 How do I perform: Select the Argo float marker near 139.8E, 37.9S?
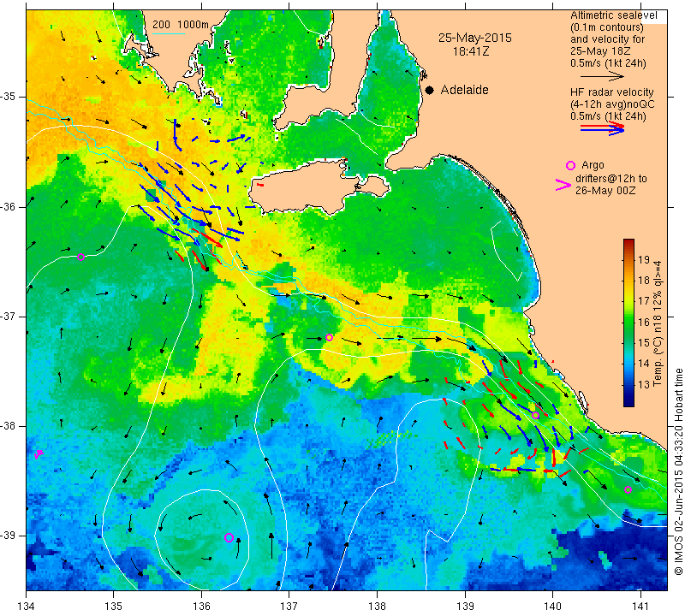point(536,415)
